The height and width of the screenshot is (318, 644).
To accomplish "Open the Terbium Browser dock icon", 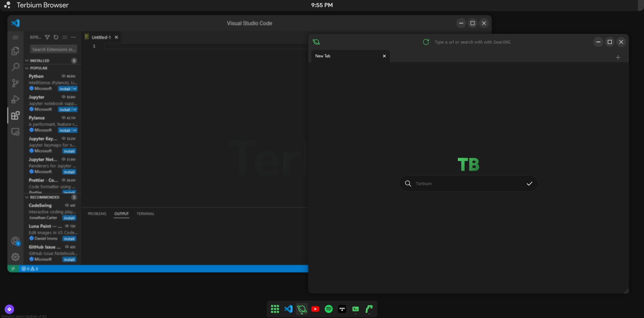I will coord(302,309).
